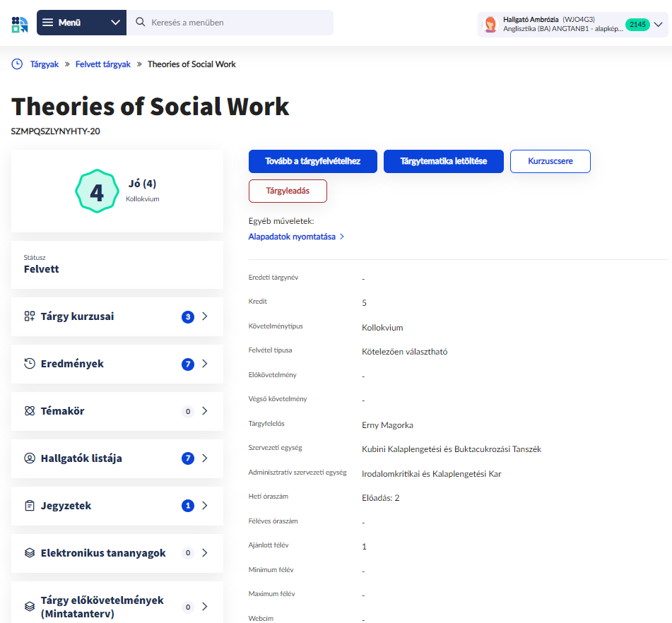
Task: Download via Tárgytematika letöltése button
Action: [x=443, y=161]
